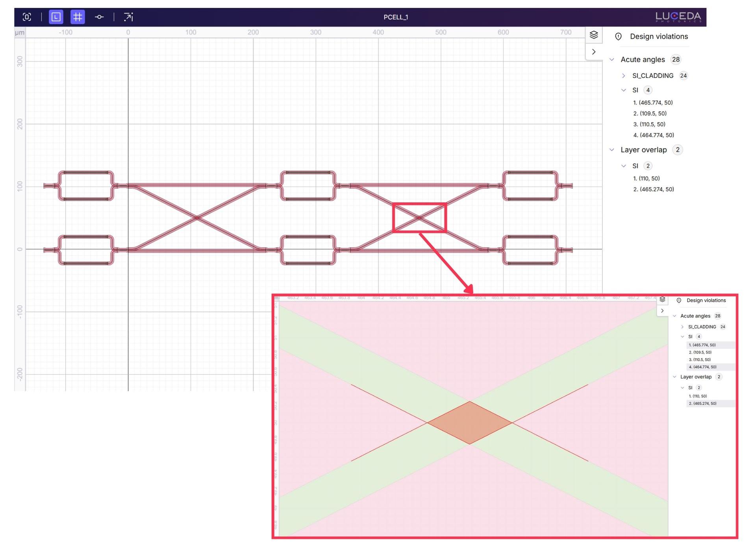Image resolution: width=756 pixels, height=543 pixels.
Task: Collapse SI group under Acute angles
Action: click(623, 90)
